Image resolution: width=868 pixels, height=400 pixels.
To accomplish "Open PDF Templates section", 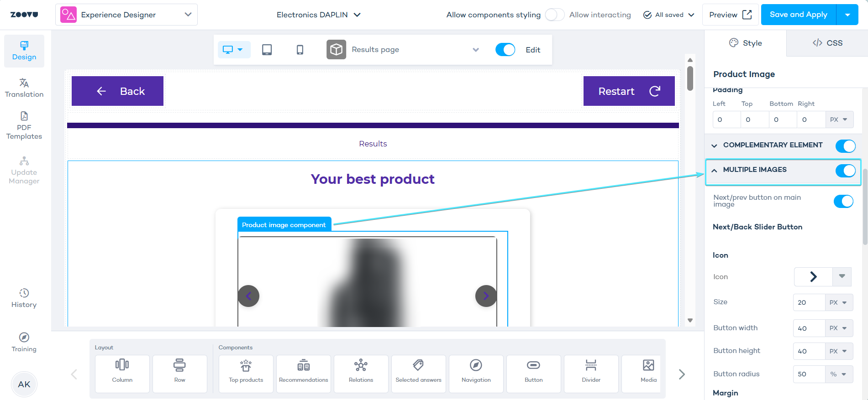I will coord(24,125).
